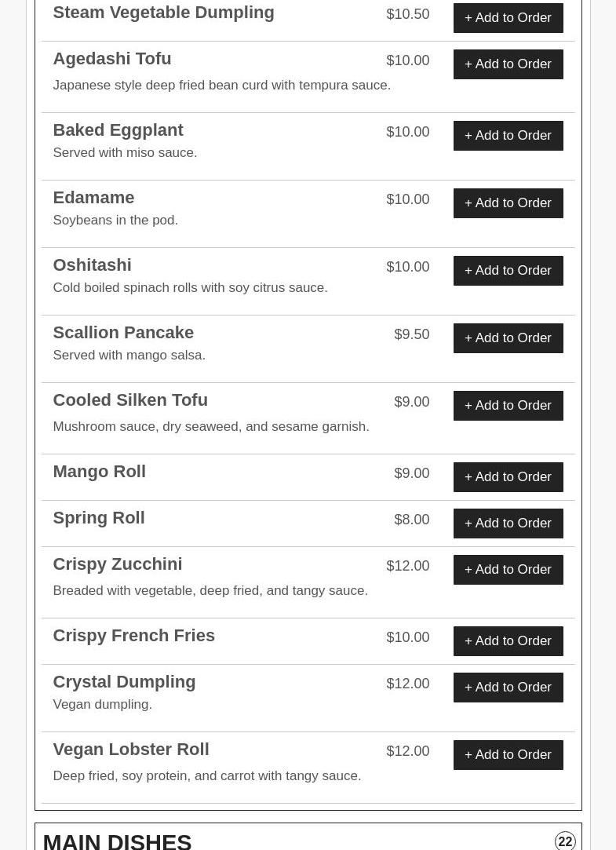
Task: Select the Crispy Zucchini item name
Action: click(118, 564)
